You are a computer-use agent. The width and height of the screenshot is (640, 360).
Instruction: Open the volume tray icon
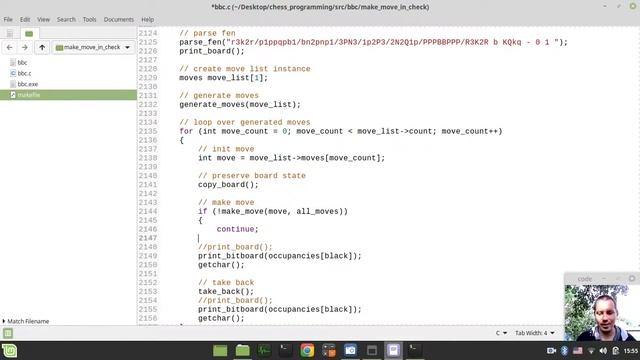point(603,351)
